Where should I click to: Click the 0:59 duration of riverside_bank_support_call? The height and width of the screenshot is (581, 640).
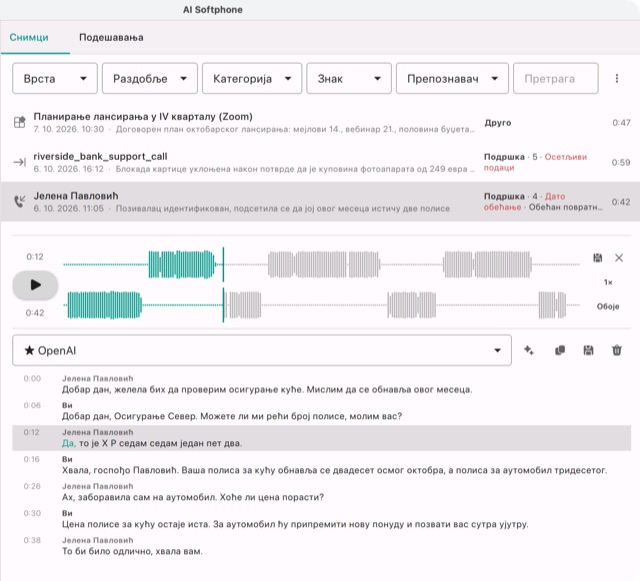coord(621,163)
